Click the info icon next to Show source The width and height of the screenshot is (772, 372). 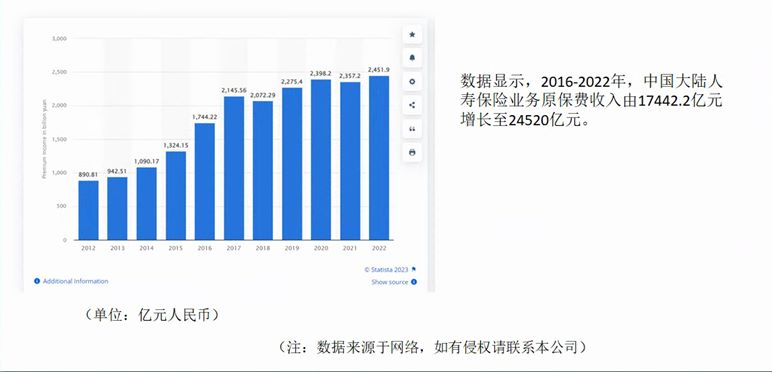414,282
